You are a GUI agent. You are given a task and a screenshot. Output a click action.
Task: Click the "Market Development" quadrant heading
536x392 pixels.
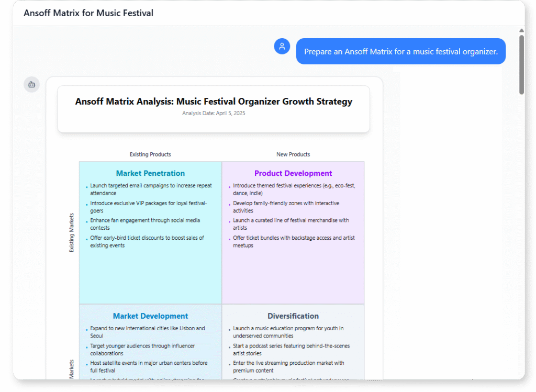150,316
